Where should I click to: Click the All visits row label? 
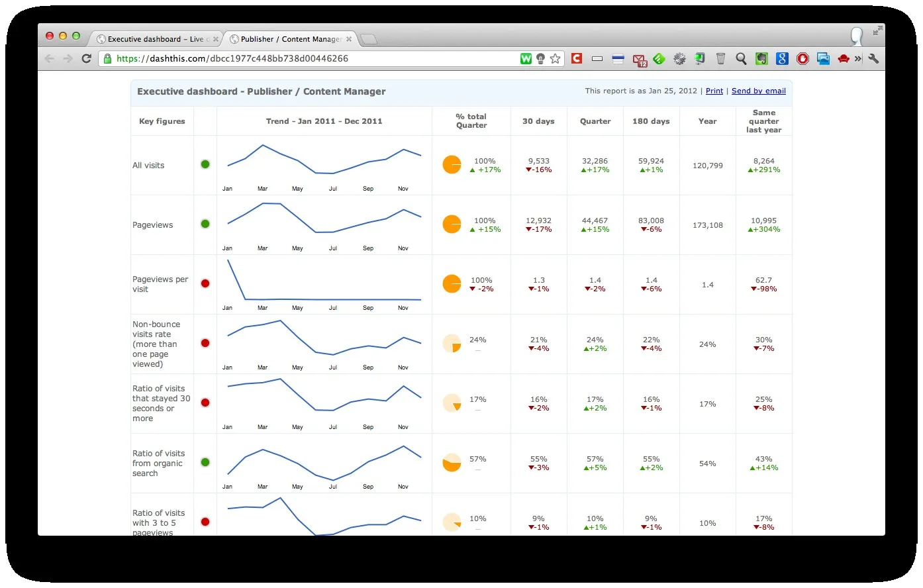[148, 166]
